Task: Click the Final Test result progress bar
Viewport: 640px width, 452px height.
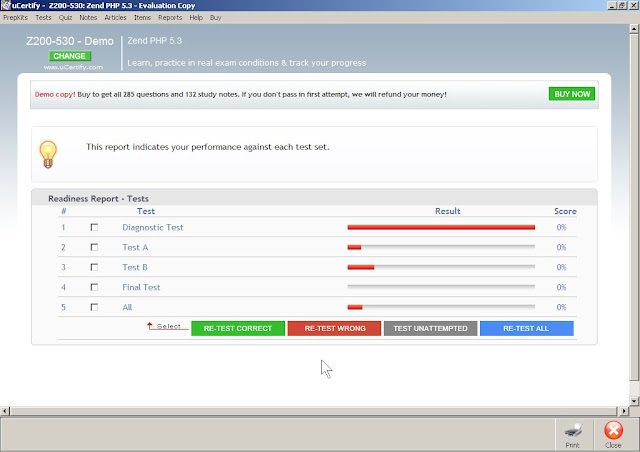Action: (x=441, y=287)
